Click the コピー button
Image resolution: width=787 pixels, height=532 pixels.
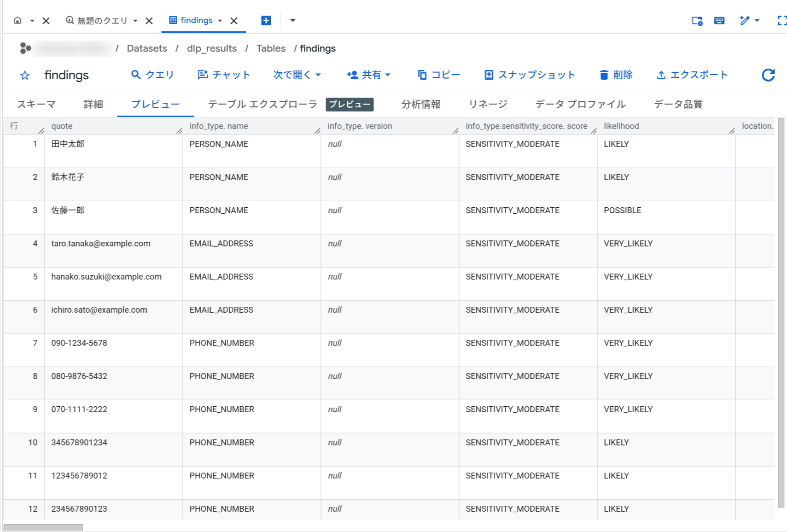(x=438, y=75)
